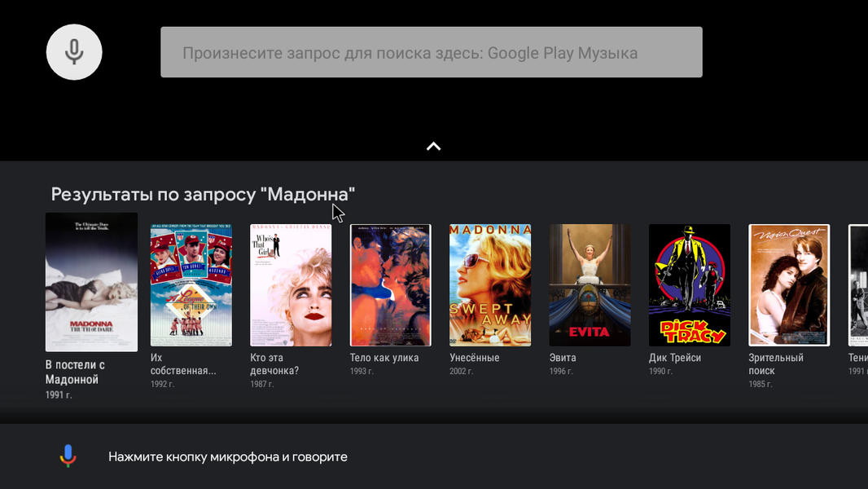
Task: Select title "Унесённые"
Action: tap(475, 358)
